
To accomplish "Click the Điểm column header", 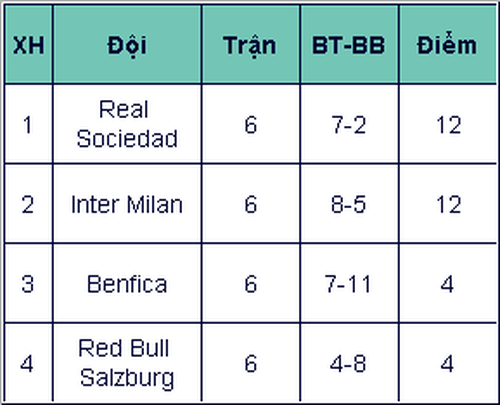I will tap(448, 44).
